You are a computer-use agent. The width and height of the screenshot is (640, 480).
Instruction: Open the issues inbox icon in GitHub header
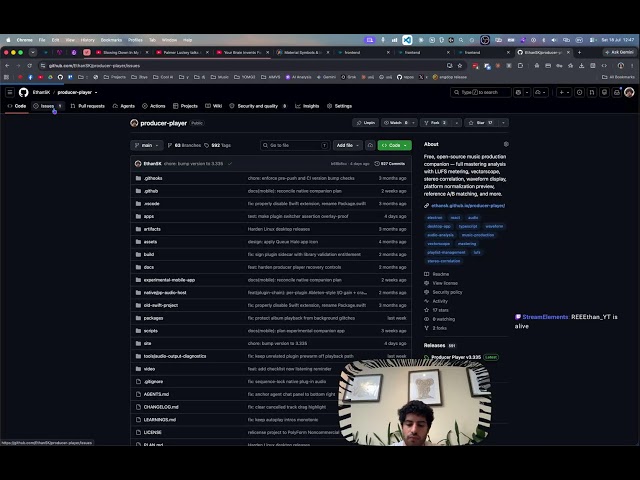point(579,92)
